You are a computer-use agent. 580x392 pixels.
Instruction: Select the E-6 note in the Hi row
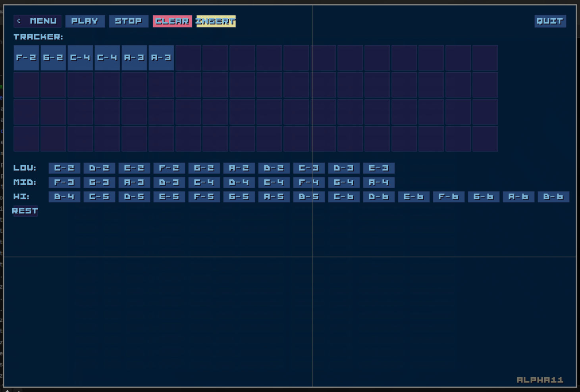413,197
